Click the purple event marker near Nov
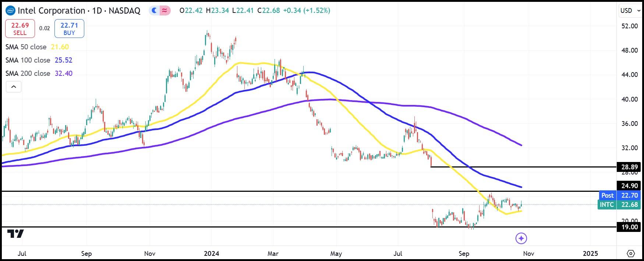 521,238
